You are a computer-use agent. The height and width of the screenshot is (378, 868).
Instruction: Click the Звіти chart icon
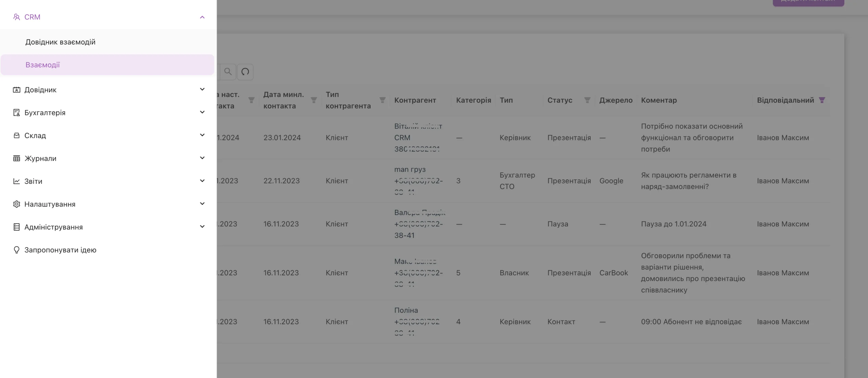(16, 181)
